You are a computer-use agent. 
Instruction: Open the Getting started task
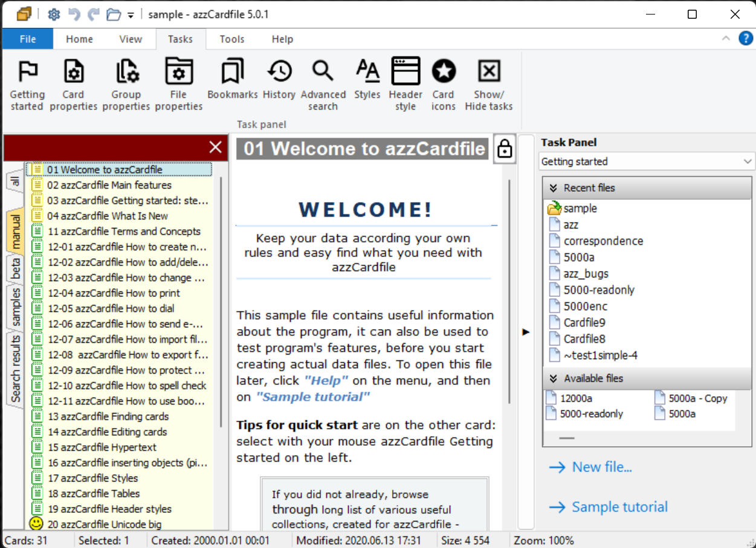pos(27,85)
